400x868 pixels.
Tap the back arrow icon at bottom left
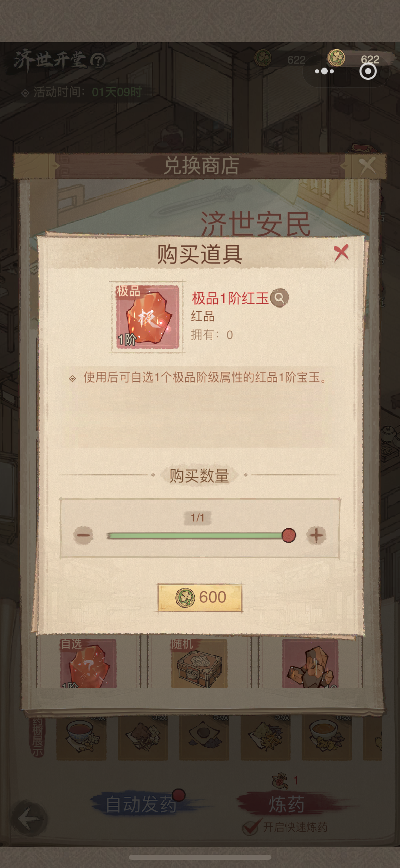30,819
